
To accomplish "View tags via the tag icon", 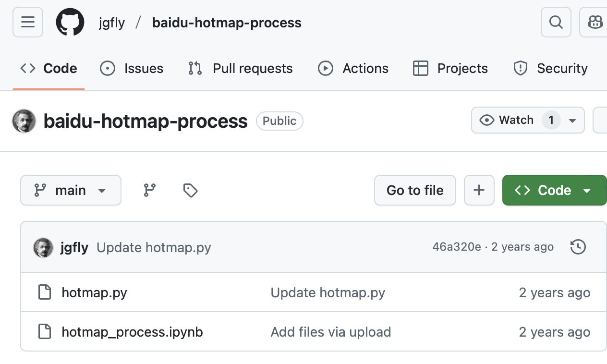I will pyautogui.click(x=191, y=191).
